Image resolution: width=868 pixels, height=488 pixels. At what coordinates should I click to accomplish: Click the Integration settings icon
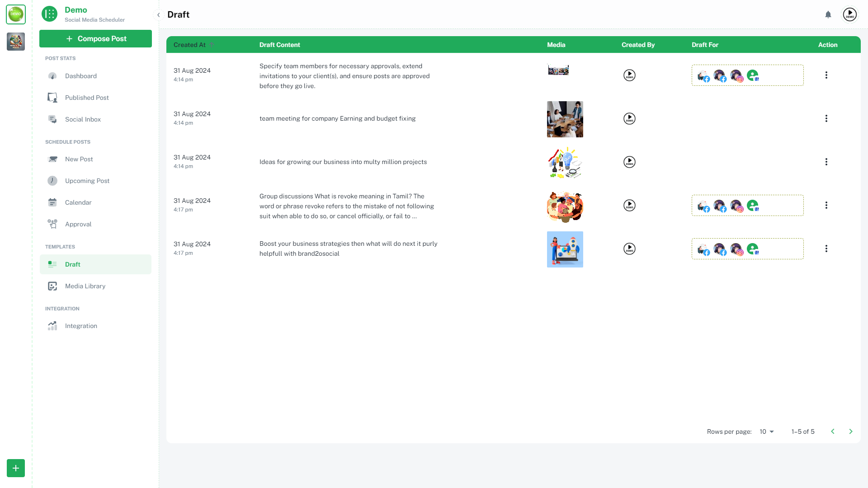(52, 326)
